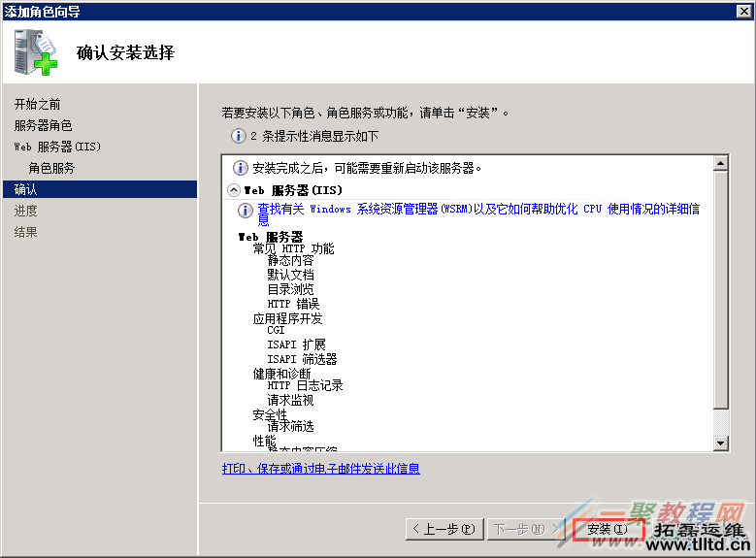Click the scrollbar down arrow in details list
This screenshot has width=756, height=558.
[x=720, y=443]
